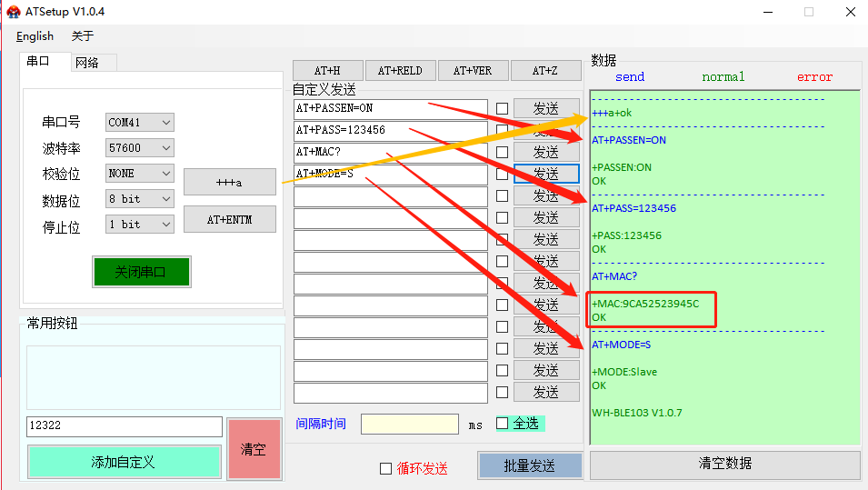Restart module with AT+Z button
This screenshot has width=868, height=490.
tap(545, 71)
